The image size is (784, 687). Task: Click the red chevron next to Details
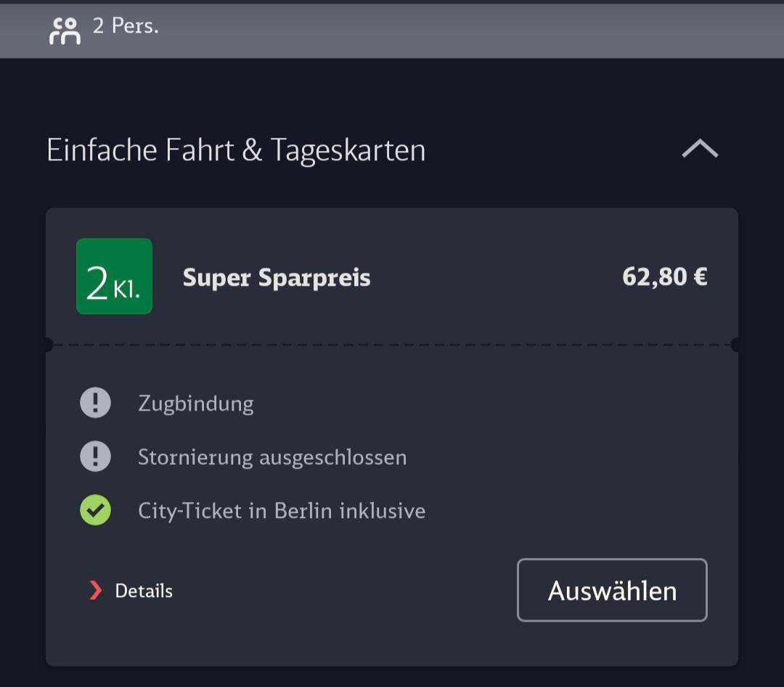95,590
